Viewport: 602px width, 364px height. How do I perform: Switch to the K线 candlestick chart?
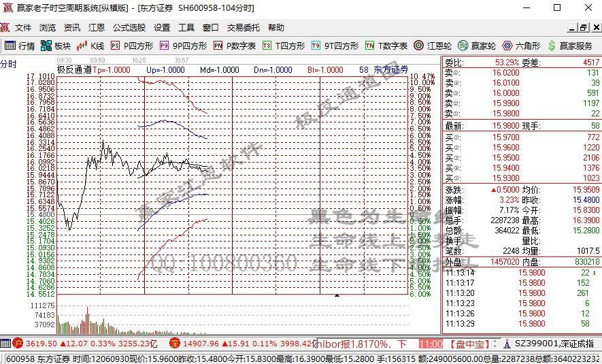pyautogui.click(x=90, y=46)
